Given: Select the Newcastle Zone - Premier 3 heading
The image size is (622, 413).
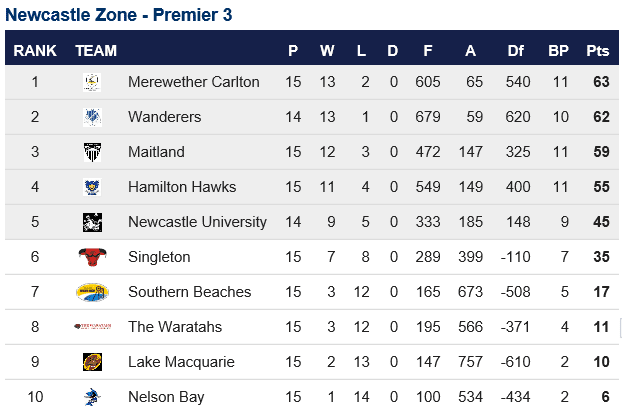Looking at the screenshot, I should (119, 15).
